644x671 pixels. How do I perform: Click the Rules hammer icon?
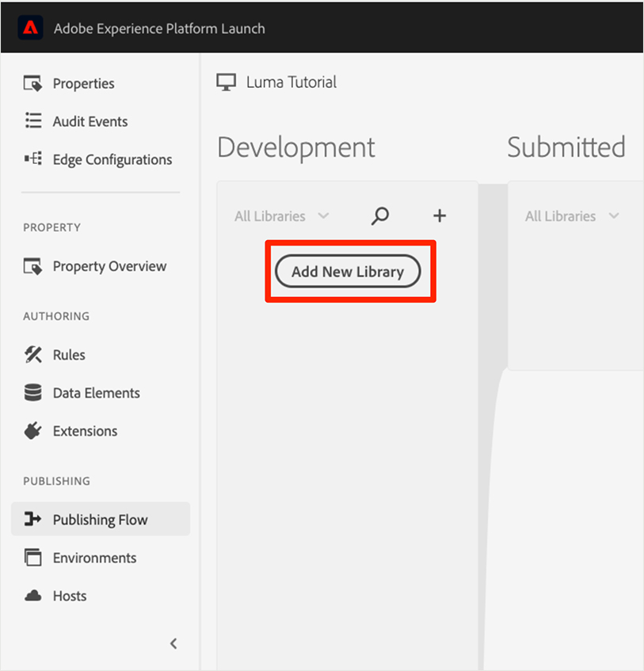click(33, 355)
